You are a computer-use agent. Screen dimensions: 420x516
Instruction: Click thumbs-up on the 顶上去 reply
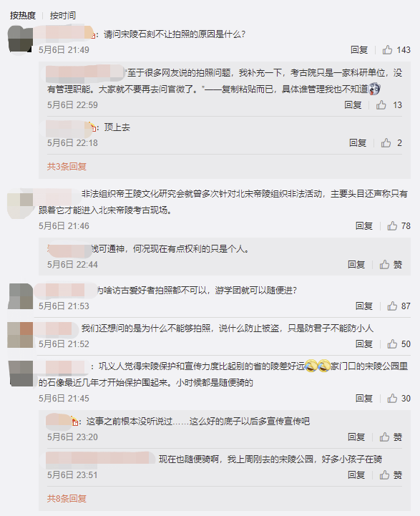[x=386, y=143]
